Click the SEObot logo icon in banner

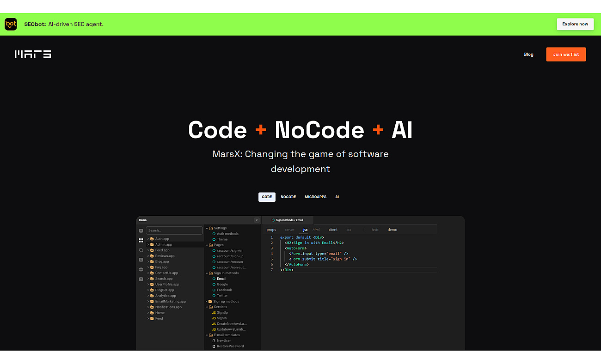click(x=11, y=24)
